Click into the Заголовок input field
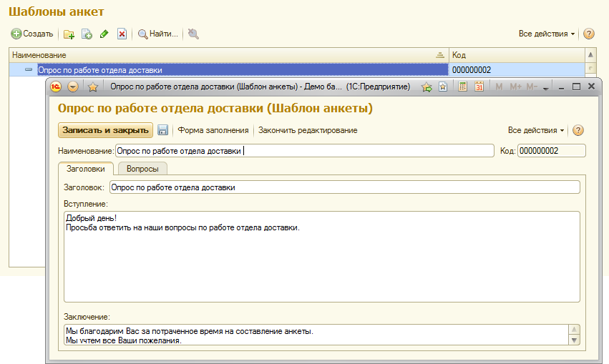This screenshot has width=609, height=364. [344, 187]
